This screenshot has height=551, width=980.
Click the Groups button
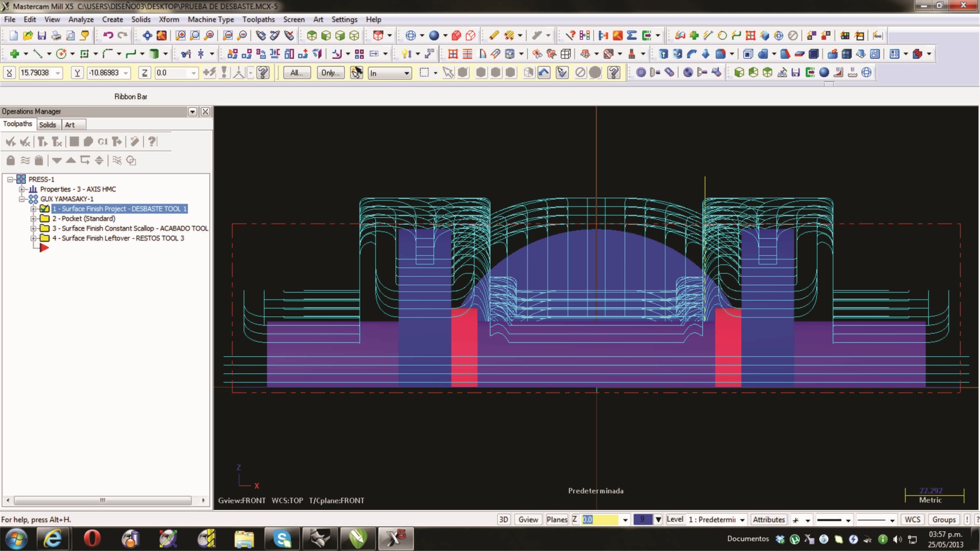pos(944,519)
